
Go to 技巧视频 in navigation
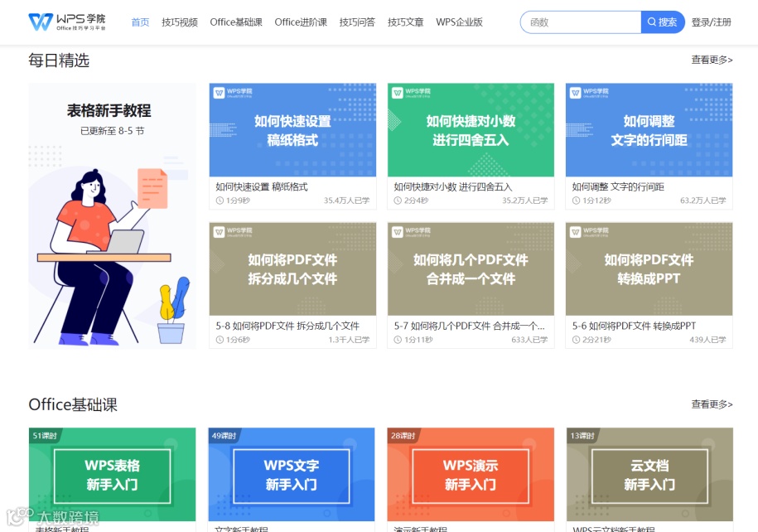179,22
